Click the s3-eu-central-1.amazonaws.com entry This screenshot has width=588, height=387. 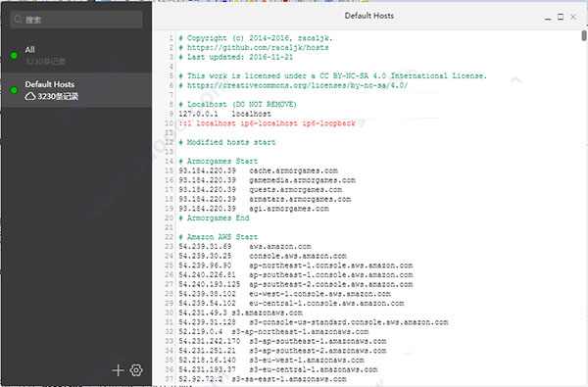tap(278, 369)
